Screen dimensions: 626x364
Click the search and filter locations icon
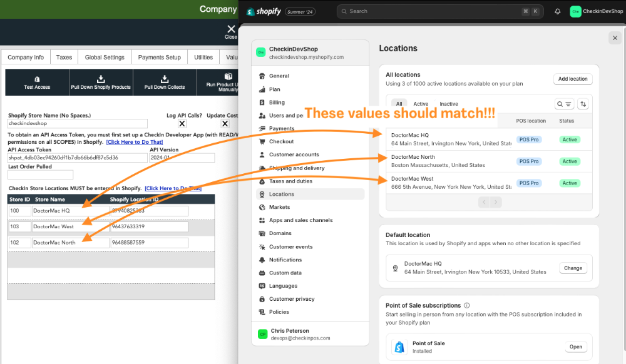pos(564,104)
